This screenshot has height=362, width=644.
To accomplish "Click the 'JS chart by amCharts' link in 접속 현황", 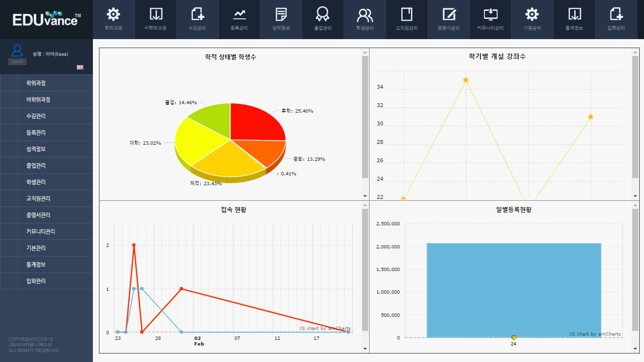I will [324, 328].
